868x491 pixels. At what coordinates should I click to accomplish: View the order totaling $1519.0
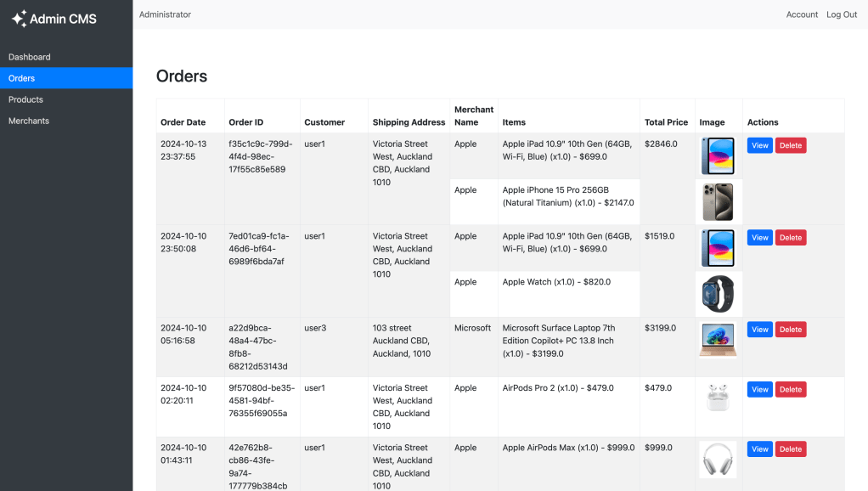759,238
